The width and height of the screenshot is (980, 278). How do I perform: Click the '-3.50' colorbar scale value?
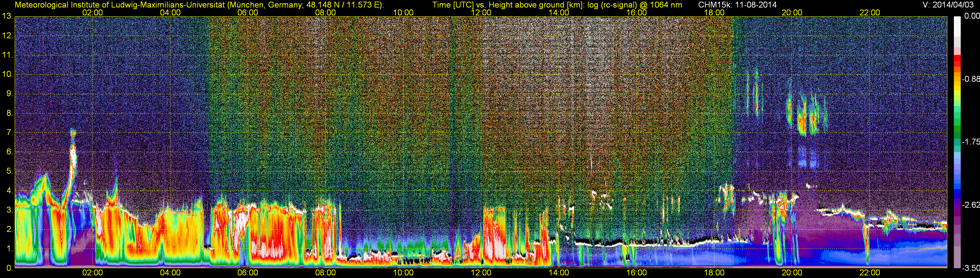coord(971,268)
